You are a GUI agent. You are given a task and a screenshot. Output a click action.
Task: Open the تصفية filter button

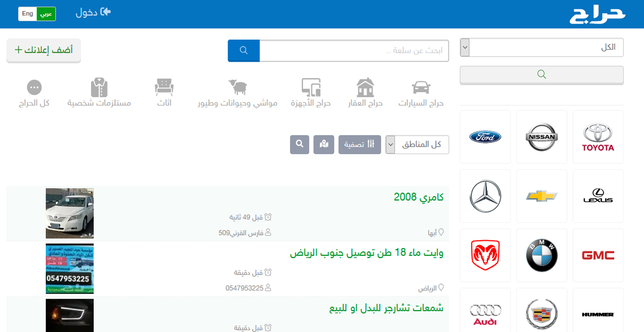coord(360,144)
